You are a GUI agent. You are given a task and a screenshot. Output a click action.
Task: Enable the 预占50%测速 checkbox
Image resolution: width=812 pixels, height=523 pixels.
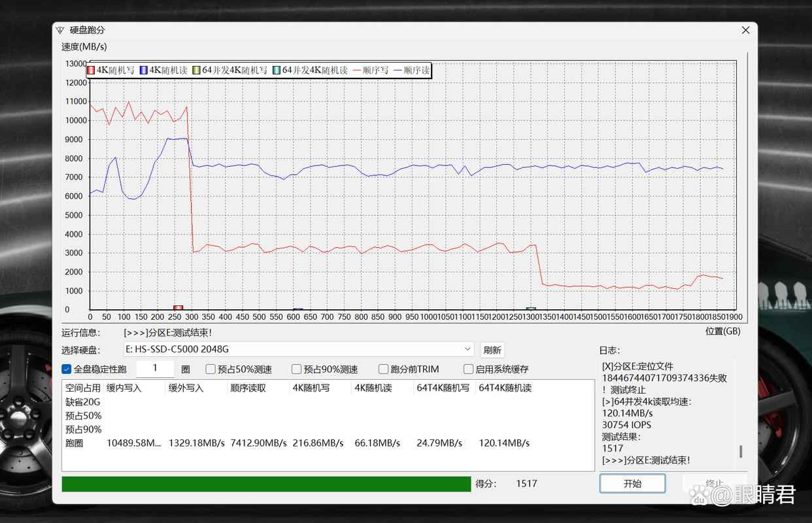[x=211, y=369]
